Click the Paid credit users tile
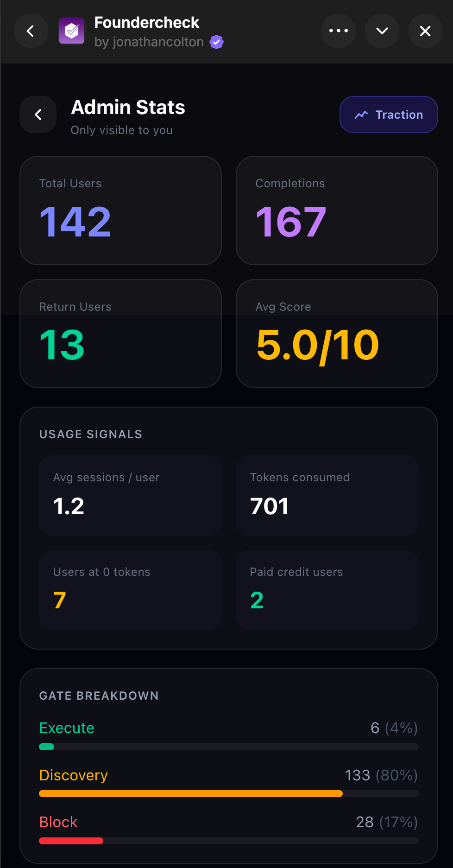The width and height of the screenshot is (453, 868). (x=327, y=590)
